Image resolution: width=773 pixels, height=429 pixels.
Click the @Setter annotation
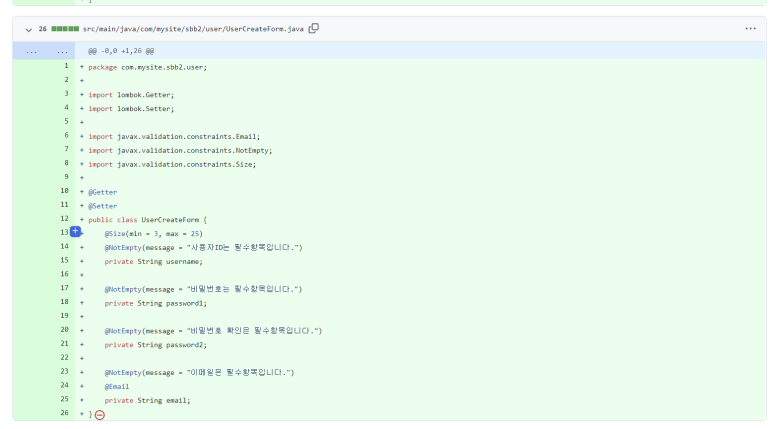pyautogui.click(x=103, y=206)
